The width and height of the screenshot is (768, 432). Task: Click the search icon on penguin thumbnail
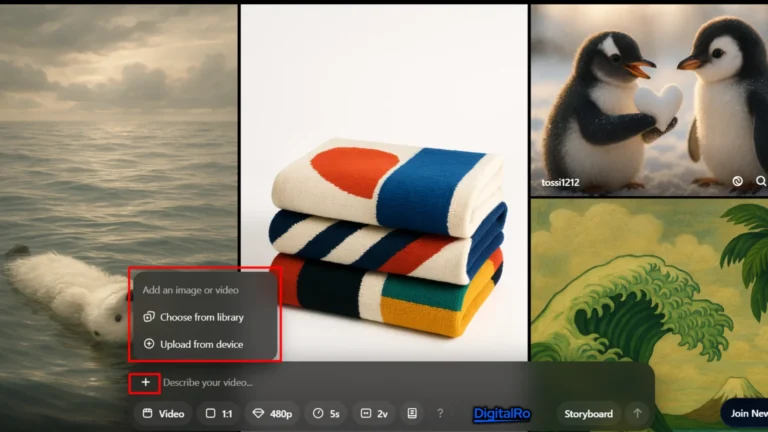coord(760,182)
